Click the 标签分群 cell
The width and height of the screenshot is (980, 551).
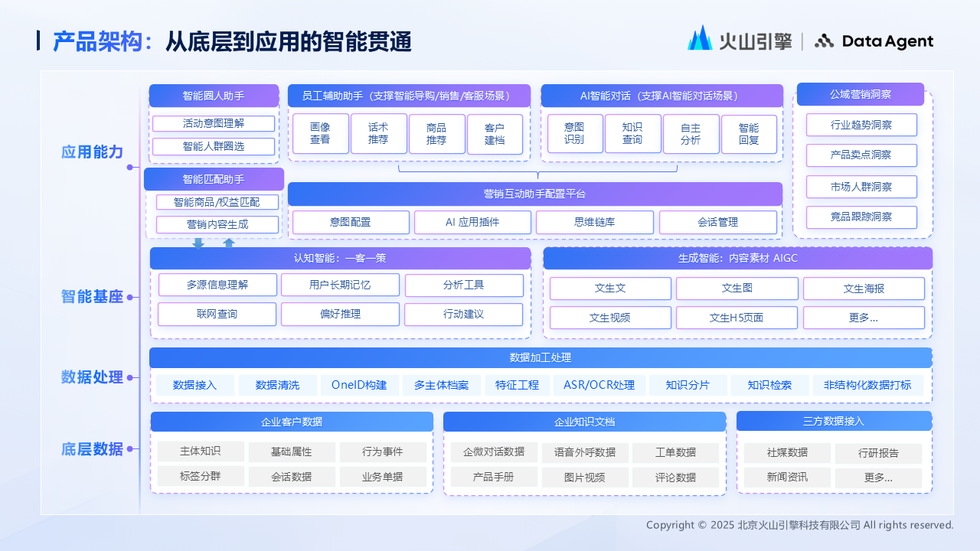201,476
